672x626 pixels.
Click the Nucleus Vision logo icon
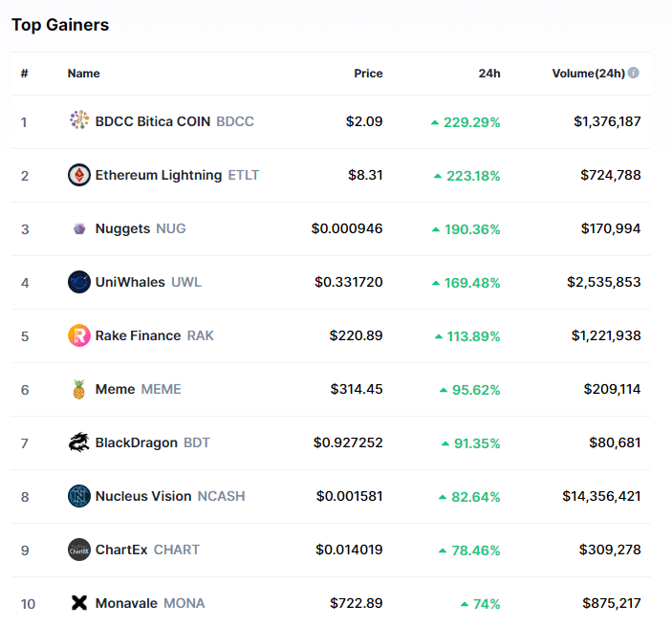[79, 496]
